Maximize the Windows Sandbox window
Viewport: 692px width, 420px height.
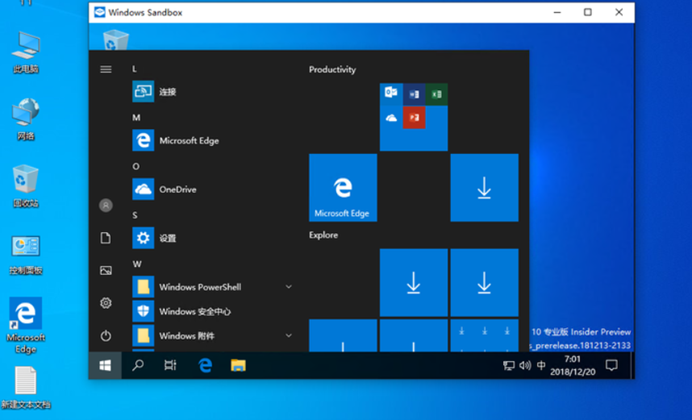587,12
